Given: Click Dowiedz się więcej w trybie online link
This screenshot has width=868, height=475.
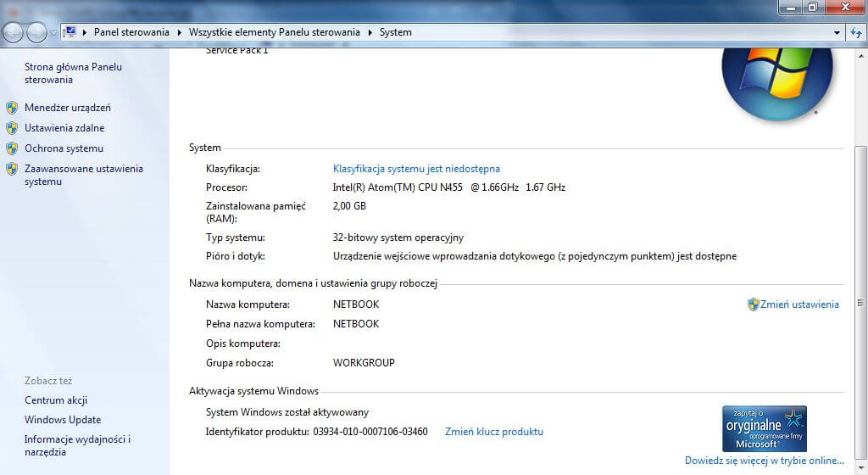Looking at the screenshot, I should [765, 460].
